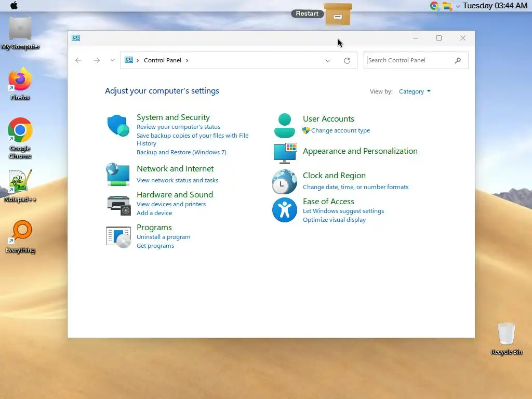Image resolution: width=532 pixels, height=399 pixels.
Task: Expand the address bar history dropdown
Action: [328, 60]
